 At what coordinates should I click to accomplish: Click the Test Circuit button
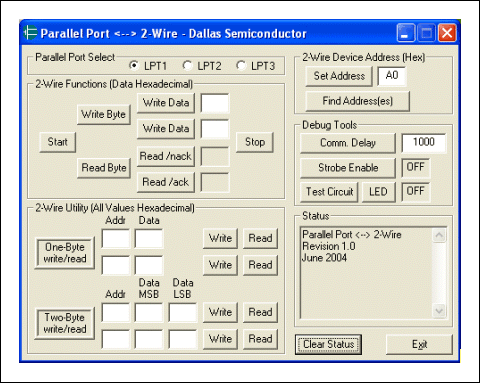329,192
